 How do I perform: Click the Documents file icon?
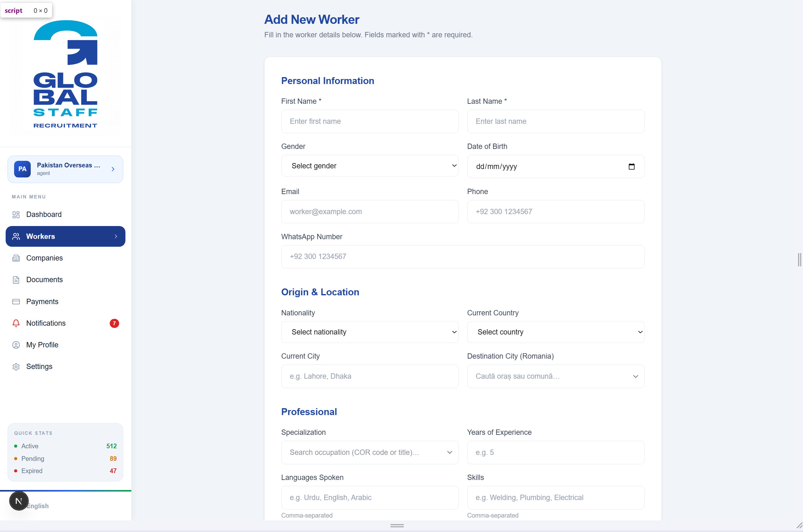point(16,280)
